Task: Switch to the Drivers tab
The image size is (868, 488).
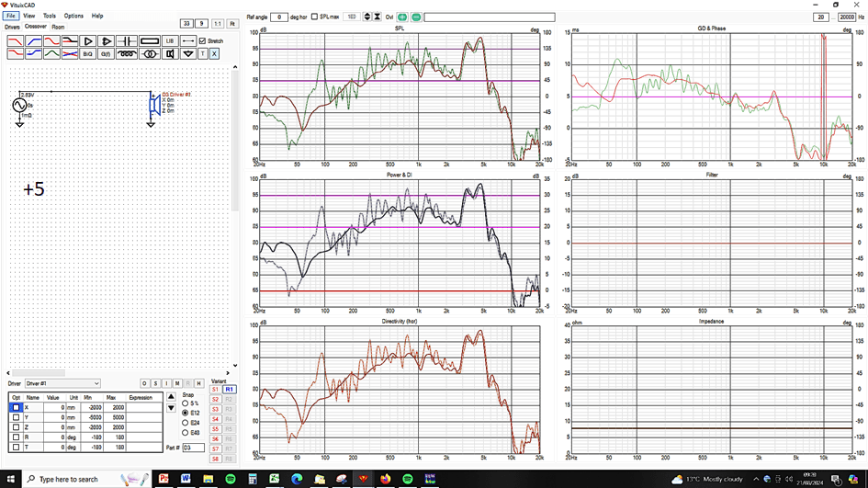Action: coord(12,28)
